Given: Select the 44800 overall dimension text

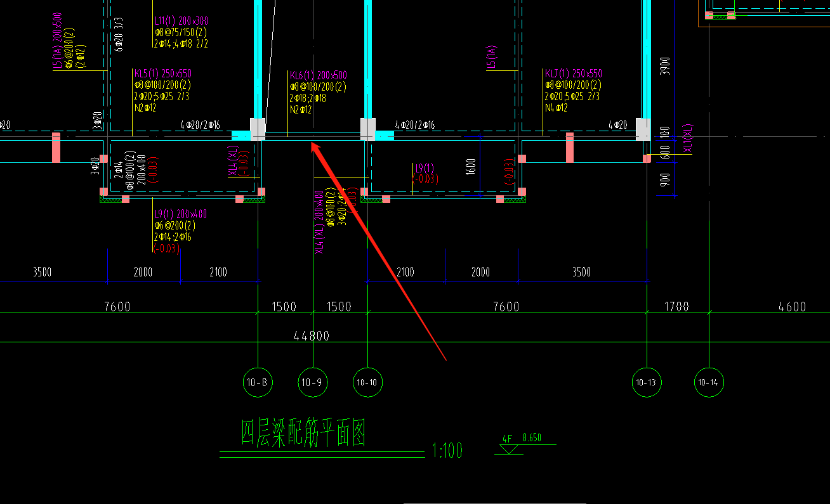Looking at the screenshot, I should click(x=312, y=336).
